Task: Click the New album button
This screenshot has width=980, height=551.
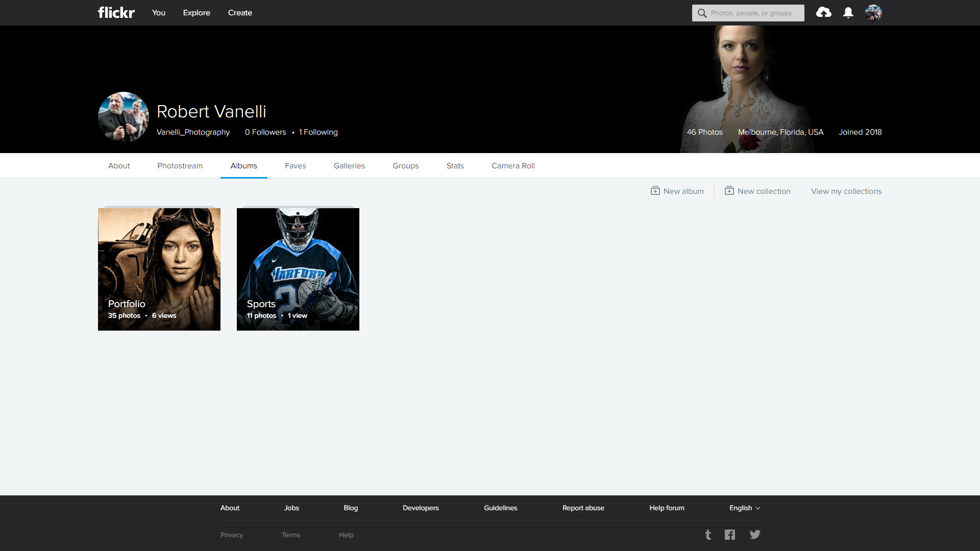Action: coord(677,191)
